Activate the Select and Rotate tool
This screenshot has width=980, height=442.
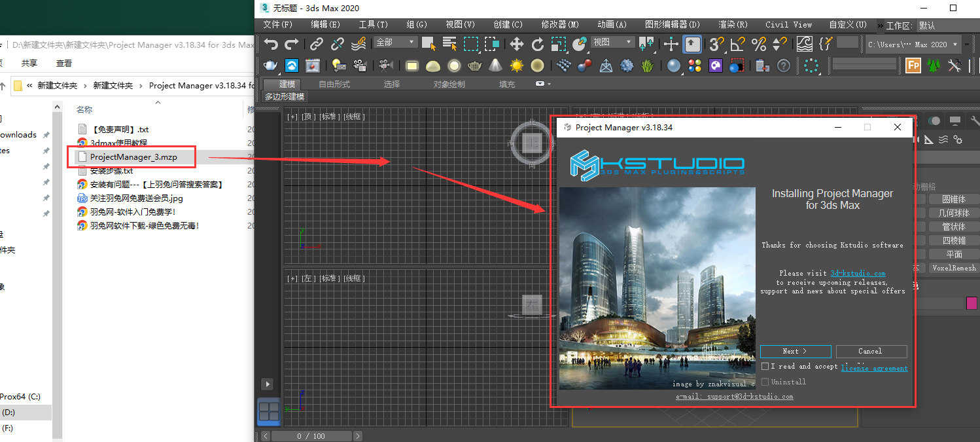[538, 44]
